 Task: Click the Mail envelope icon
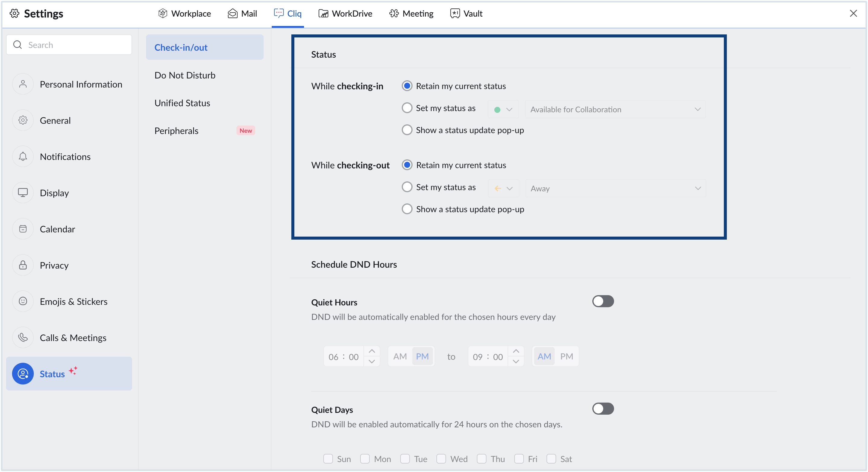pyautogui.click(x=233, y=14)
